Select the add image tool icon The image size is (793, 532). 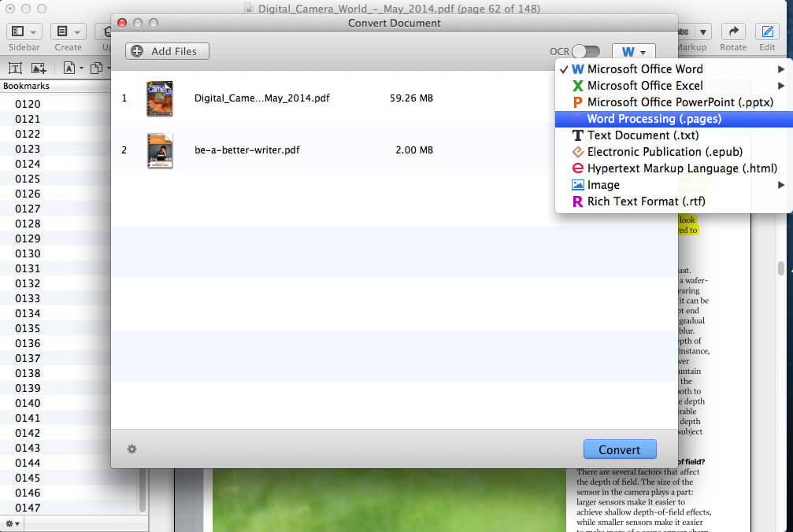[x=39, y=68]
